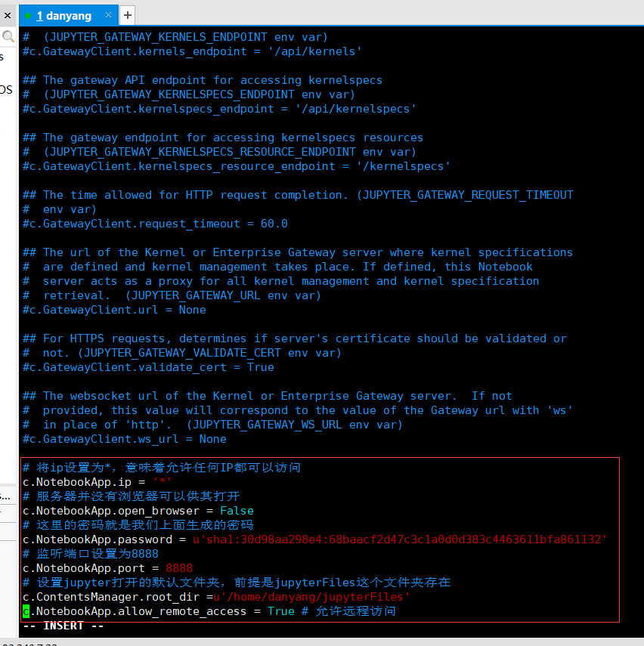Click 'c.NotebookApp.port' setting name
The height and width of the screenshot is (646, 644).
[x=84, y=568]
